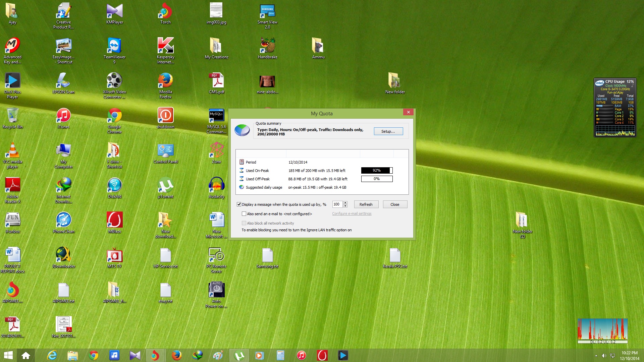Screen dimensions: 644x362
Task: Open TeamViewer 9 desktop shortcut
Action: (x=115, y=51)
